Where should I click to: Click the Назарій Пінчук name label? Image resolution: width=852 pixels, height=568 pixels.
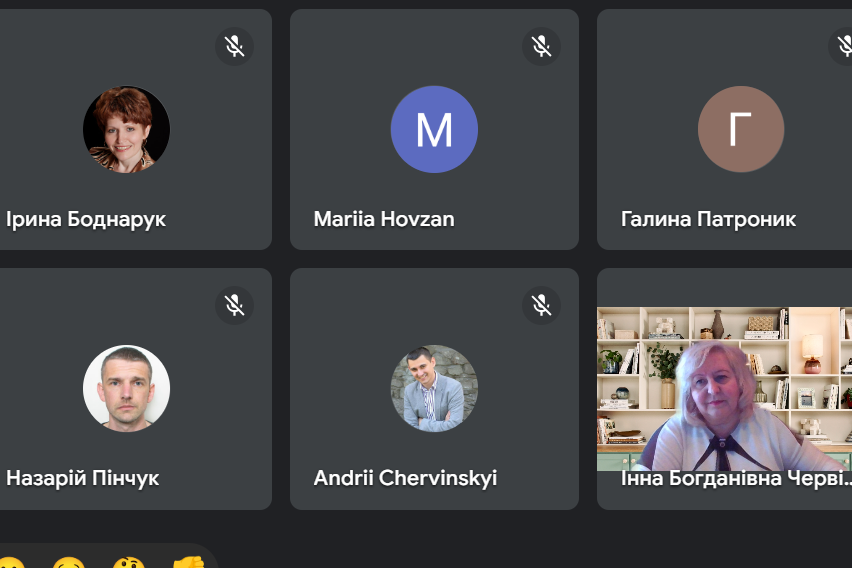tap(83, 478)
